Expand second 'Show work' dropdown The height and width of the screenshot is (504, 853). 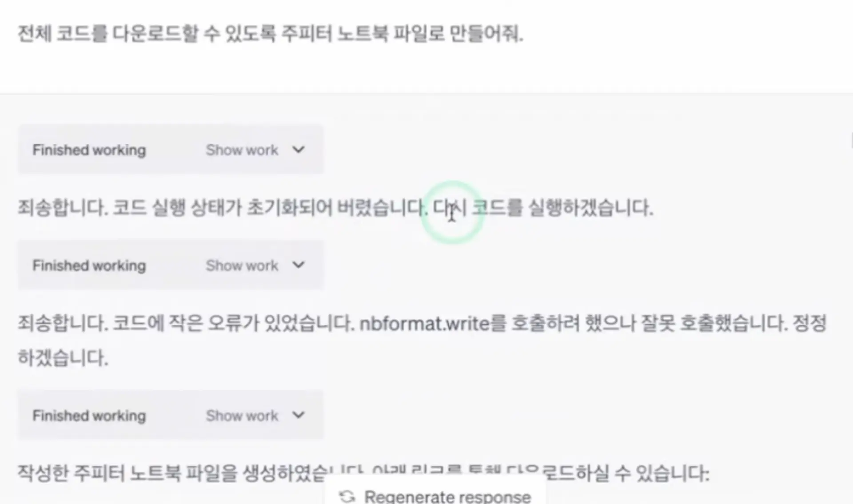point(255,265)
